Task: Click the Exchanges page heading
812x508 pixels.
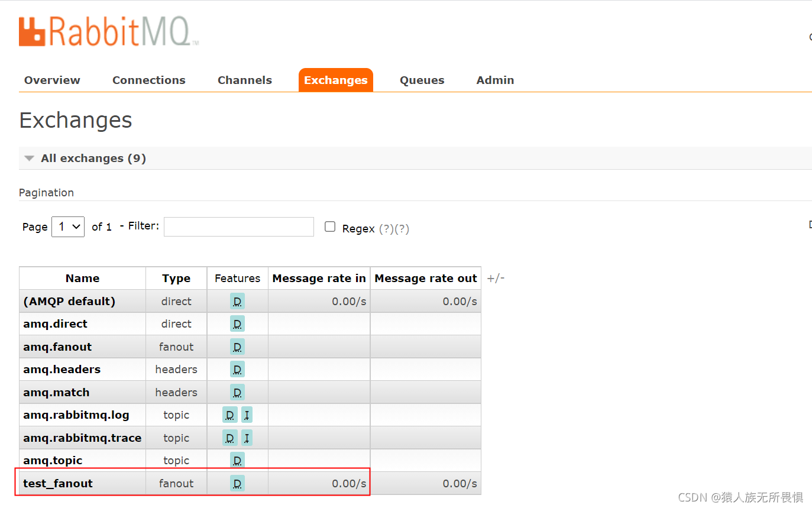Action: tap(76, 120)
